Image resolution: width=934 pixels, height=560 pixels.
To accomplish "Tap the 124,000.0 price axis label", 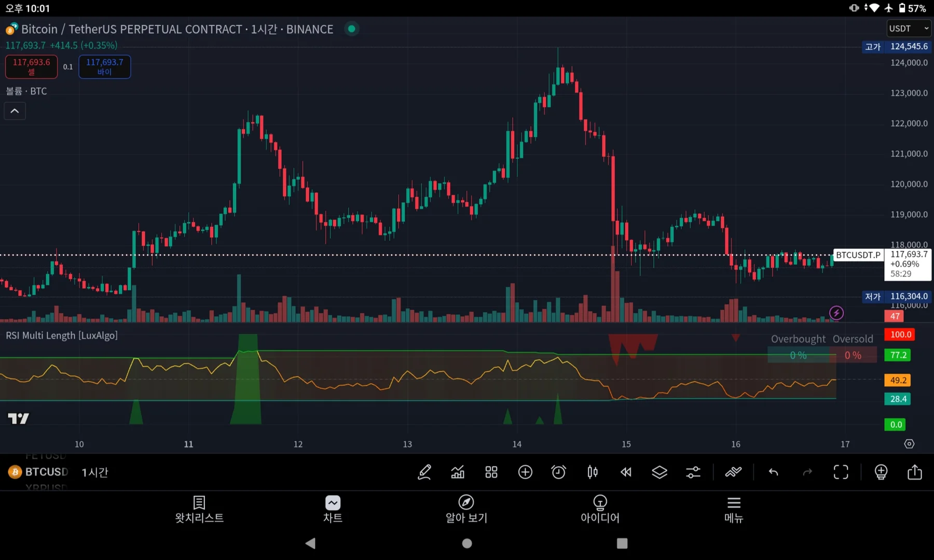I will 909,63.
